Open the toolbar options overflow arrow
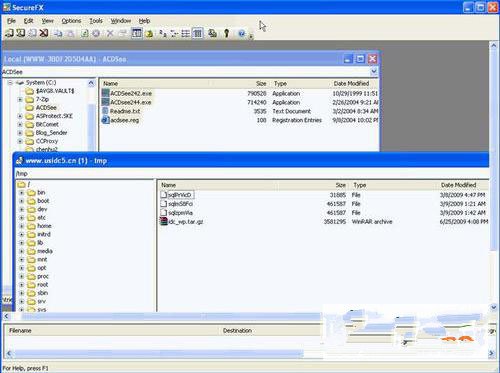The width and height of the screenshot is (500, 373). click(x=251, y=35)
